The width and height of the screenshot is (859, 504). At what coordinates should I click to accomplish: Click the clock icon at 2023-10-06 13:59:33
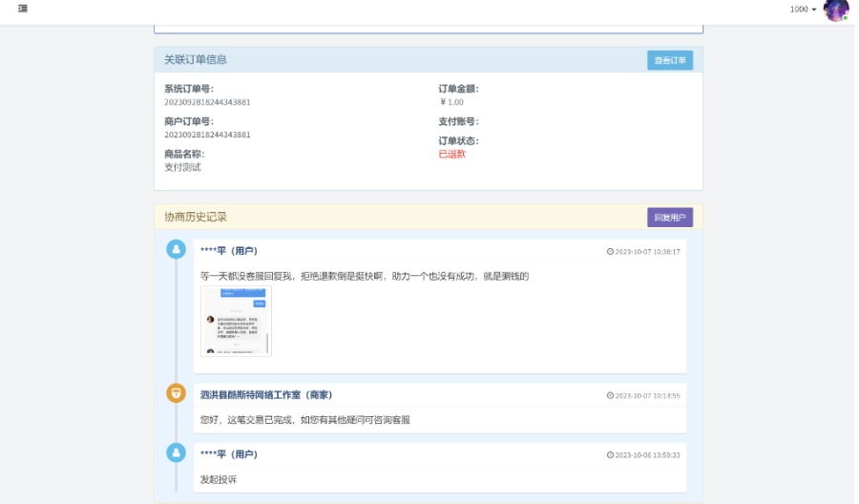pyautogui.click(x=610, y=455)
